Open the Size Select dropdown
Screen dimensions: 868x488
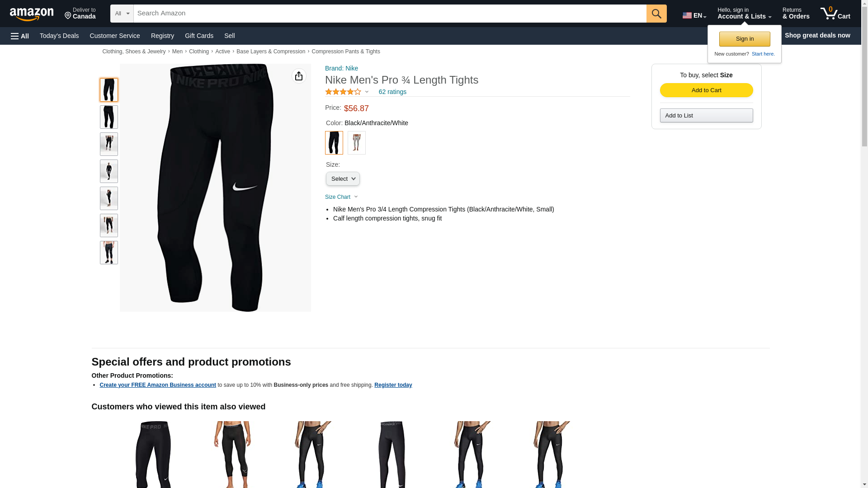343,179
